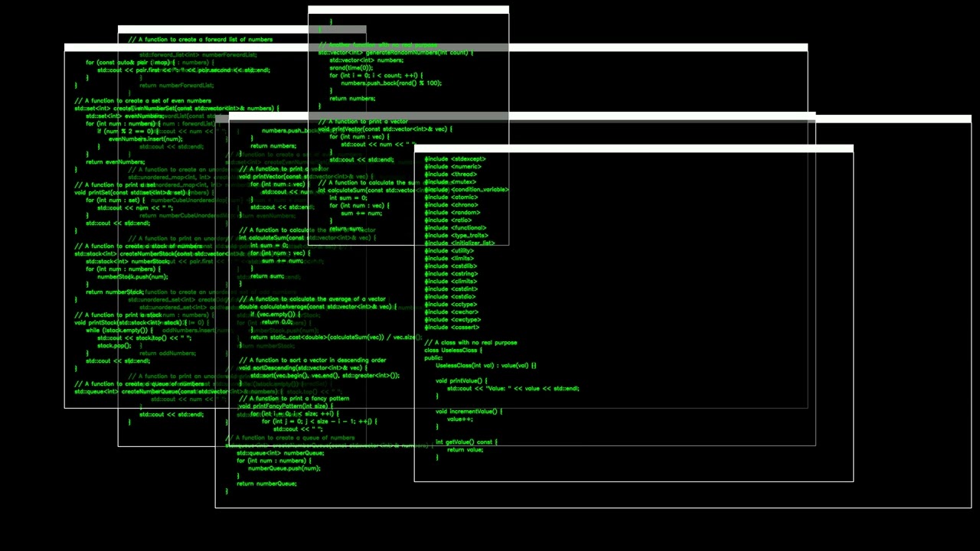The height and width of the screenshot is (551, 980).
Task: Click comment about sorting a vector in descending order
Action: click(312, 360)
